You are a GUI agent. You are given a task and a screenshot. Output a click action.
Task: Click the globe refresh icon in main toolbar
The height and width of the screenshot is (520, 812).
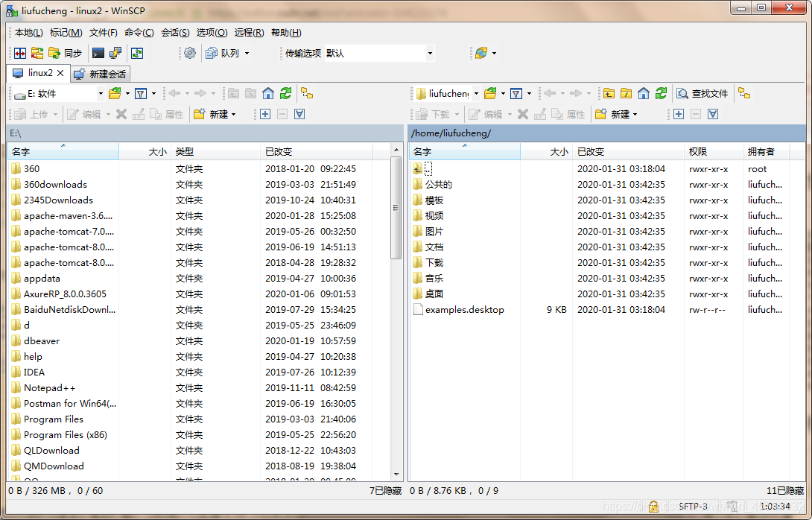[x=481, y=54]
